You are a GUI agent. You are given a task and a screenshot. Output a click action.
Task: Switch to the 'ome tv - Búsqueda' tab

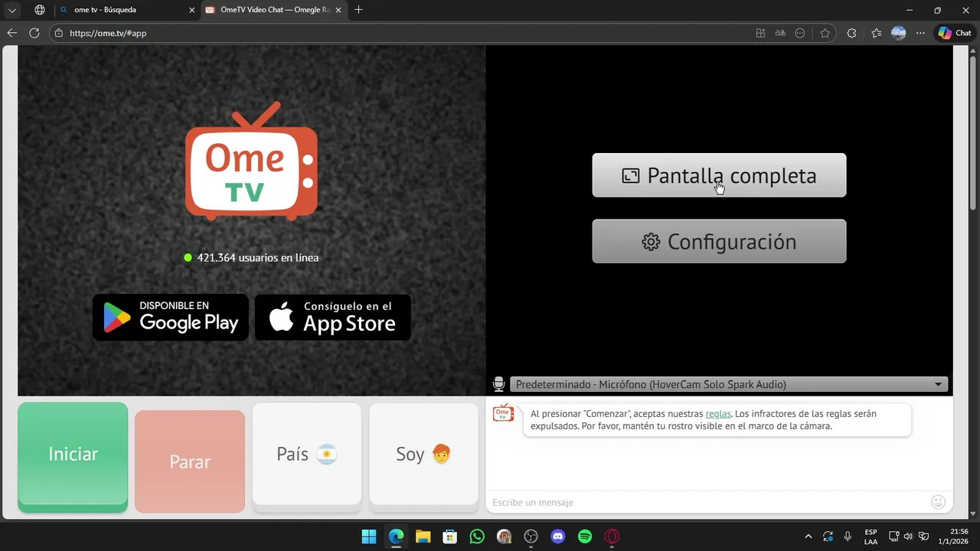(x=127, y=10)
